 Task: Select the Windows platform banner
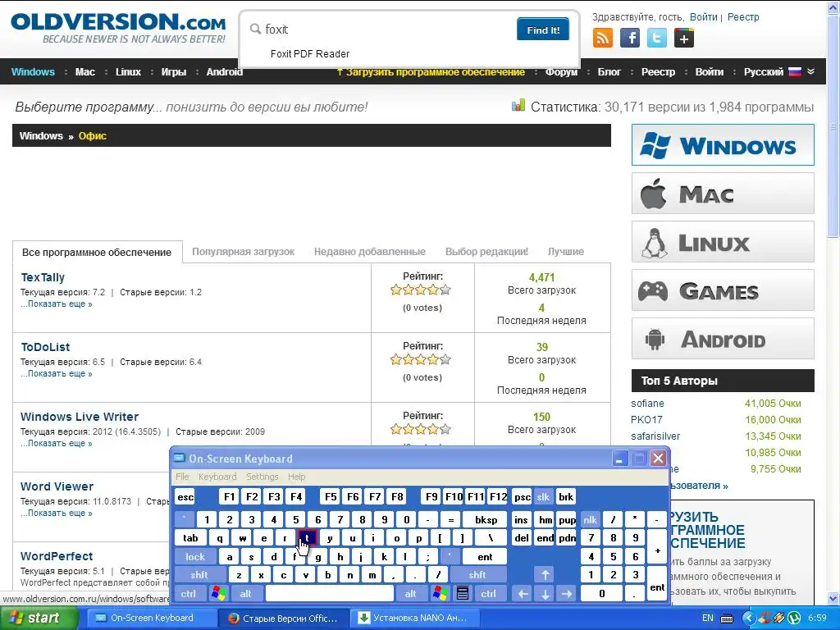(x=723, y=145)
